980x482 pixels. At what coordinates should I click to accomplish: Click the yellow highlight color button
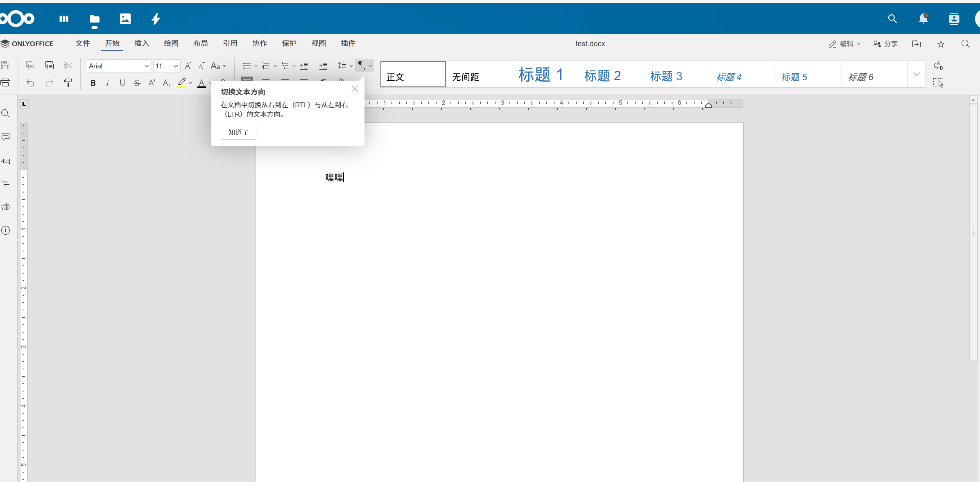tap(181, 83)
